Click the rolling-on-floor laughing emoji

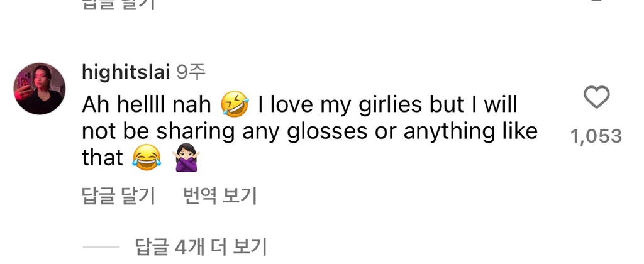click(235, 105)
